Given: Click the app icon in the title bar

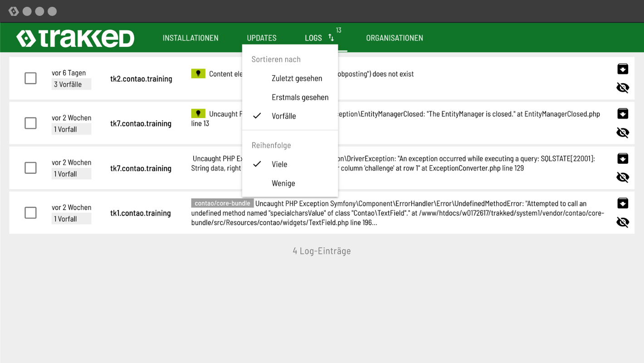Looking at the screenshot, I should click(x=14, y=11).
